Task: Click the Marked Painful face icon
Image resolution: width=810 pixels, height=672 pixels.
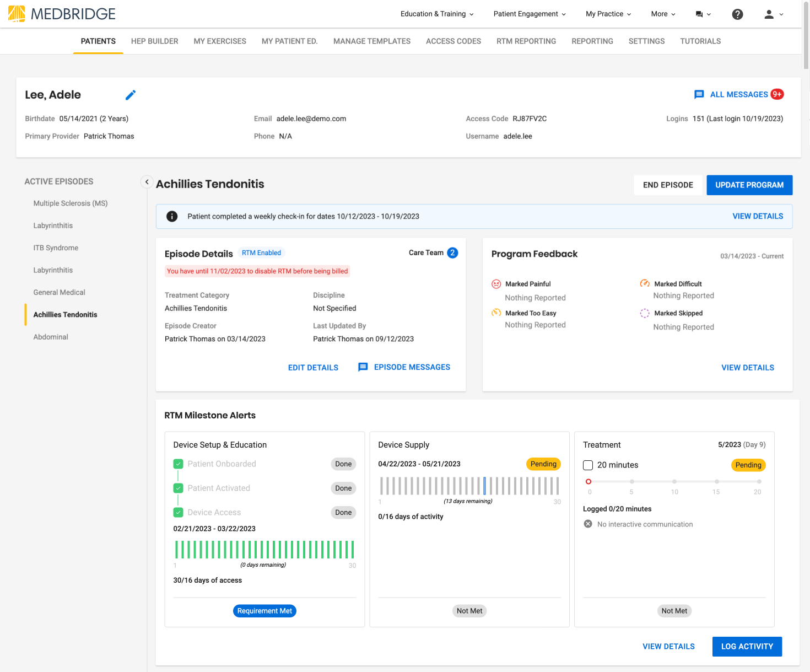Action: tap(496, 284)
